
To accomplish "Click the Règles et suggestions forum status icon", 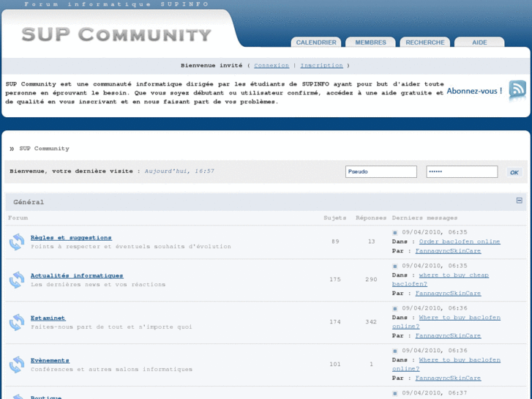I will click(17, 242).
